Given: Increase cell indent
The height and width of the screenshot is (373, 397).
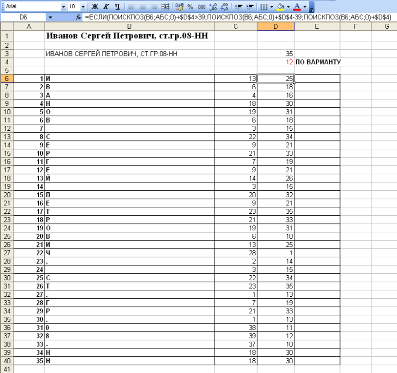Looking at the screenshot, I should tap(249, 7).
